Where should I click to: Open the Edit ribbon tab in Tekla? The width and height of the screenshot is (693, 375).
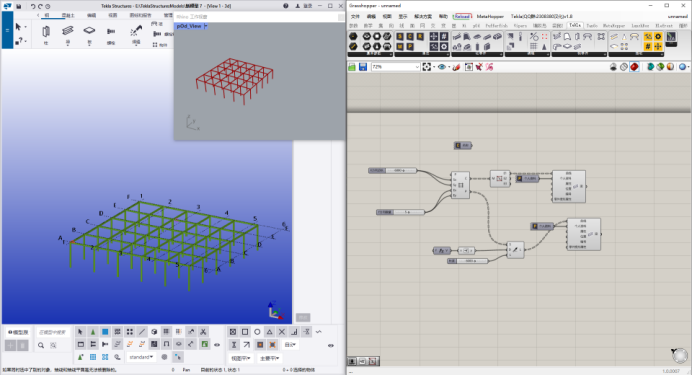tap(91, 15)
